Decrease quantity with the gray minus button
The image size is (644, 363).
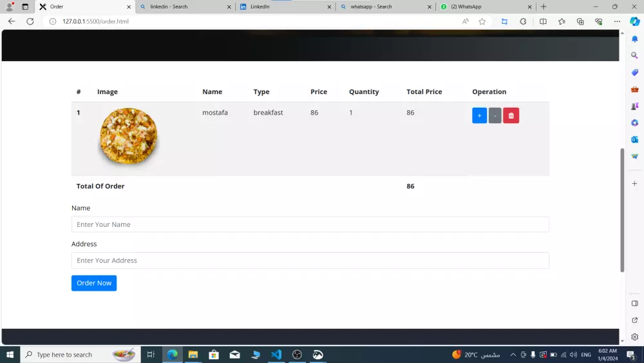click(495, 115)
